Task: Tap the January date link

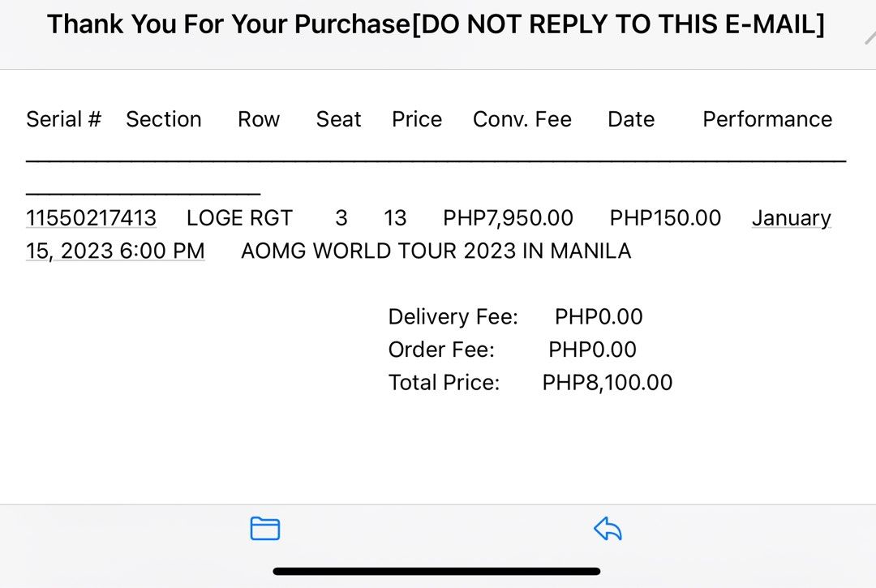Action: click(791, 218)
